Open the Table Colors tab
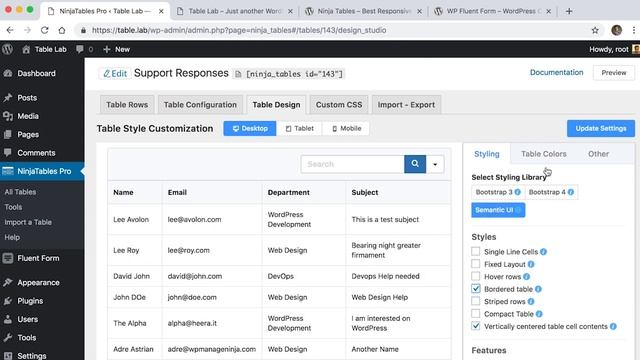Screen dimensions: 640x360 point(544,154)
